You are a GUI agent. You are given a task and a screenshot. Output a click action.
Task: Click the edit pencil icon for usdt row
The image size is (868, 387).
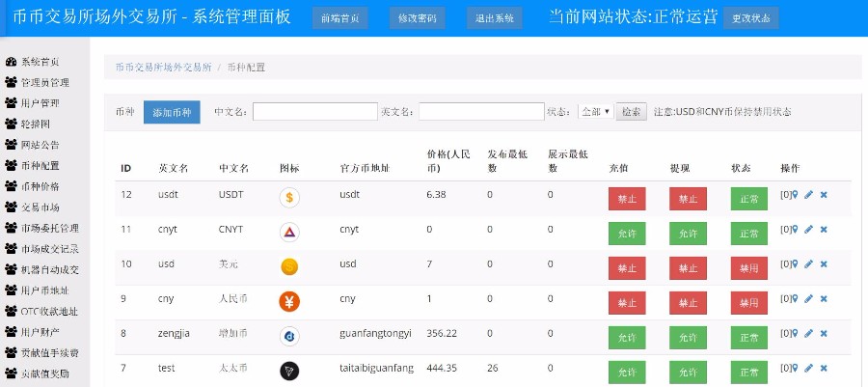pyautogui.click(x=808, y=195)
